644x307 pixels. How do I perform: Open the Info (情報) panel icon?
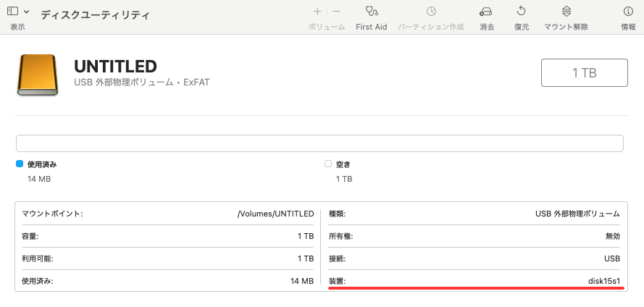tap(628, 12)
